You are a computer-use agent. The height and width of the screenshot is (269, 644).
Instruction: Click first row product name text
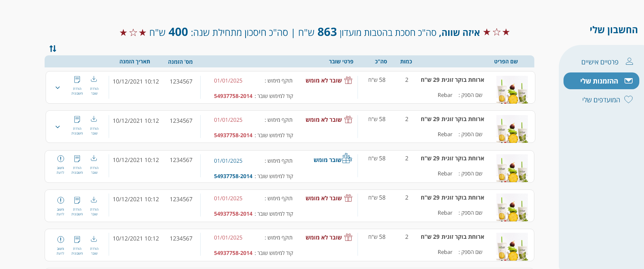[x=452, y=80]
